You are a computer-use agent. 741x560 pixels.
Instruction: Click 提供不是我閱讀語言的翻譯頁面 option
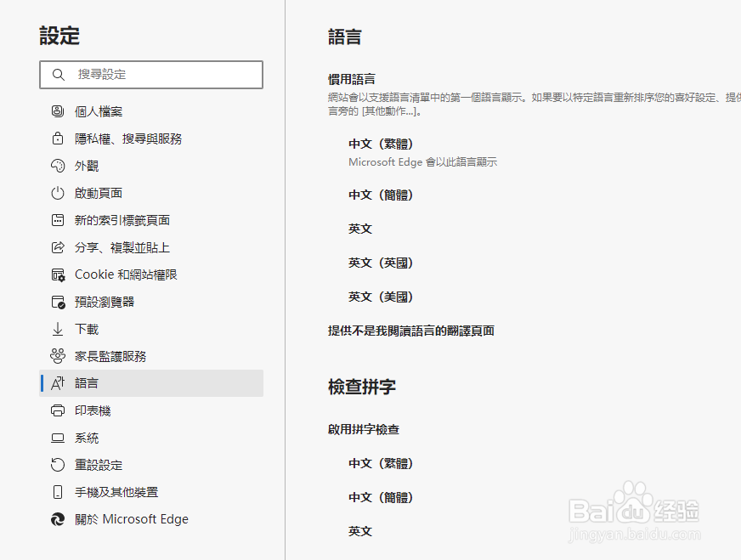click(x=411, y=331)
